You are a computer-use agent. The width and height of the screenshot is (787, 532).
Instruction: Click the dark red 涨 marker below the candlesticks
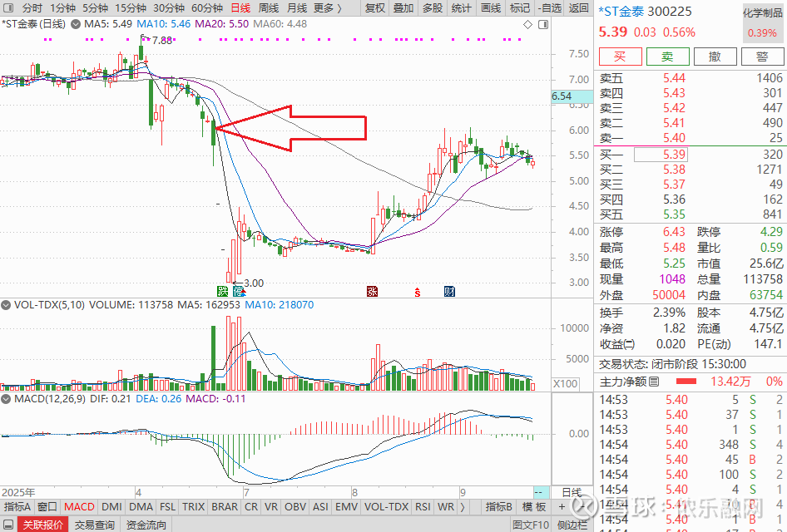(372, 291)
